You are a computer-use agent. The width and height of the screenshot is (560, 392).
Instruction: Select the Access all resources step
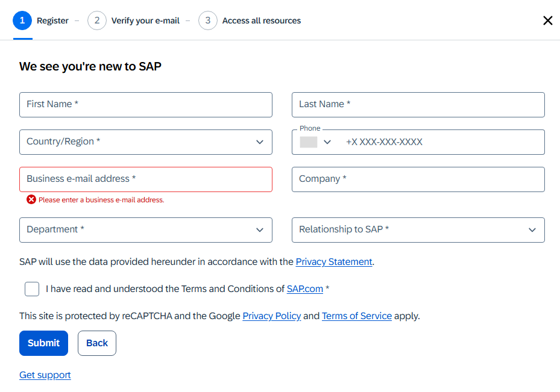point(261,20)
